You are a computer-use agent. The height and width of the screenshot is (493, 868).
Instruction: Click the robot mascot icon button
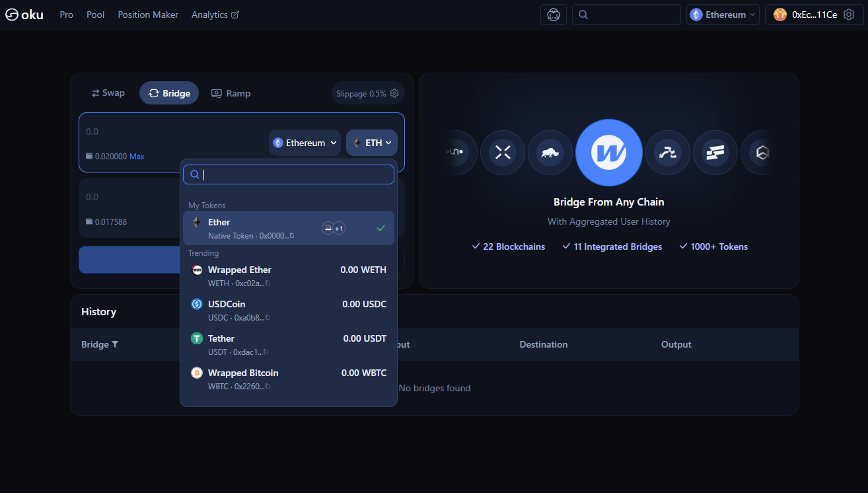554,15
